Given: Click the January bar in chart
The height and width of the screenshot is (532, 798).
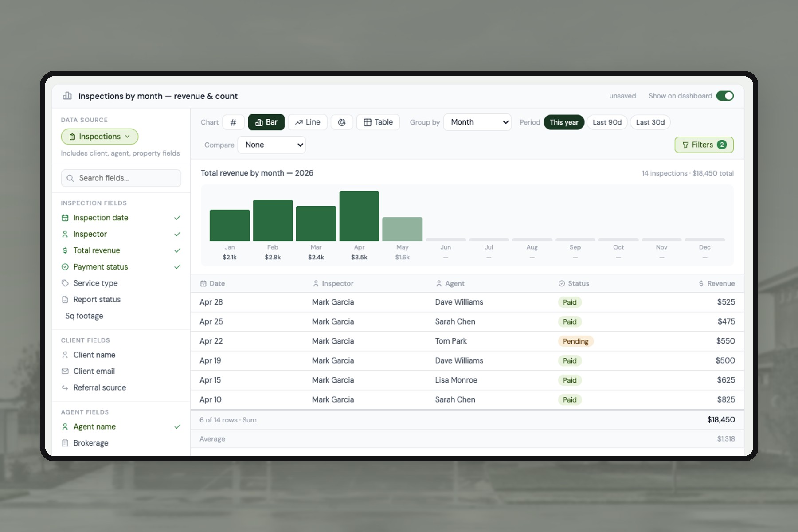Looking at the screenshot, I should point(230,225).
